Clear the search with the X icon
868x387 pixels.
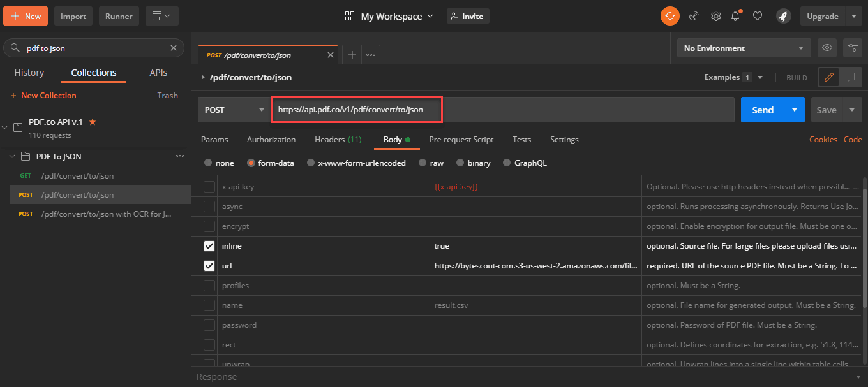click(174, 48)
